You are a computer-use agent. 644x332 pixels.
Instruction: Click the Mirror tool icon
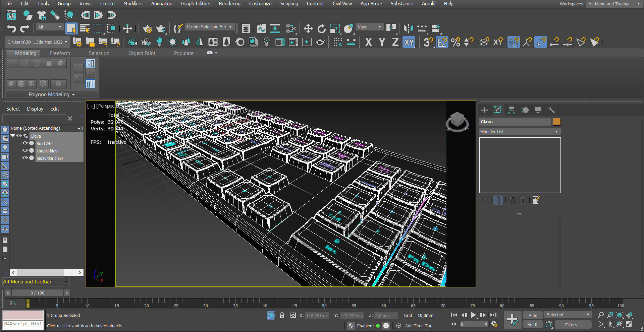pos(408,29)
